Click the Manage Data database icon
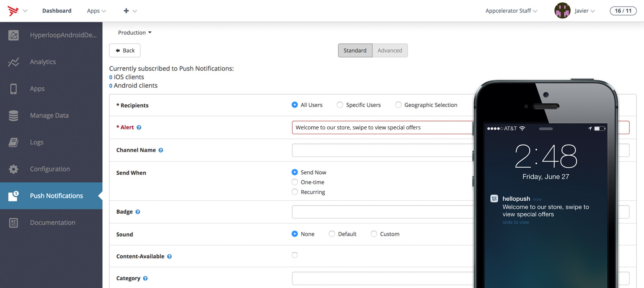 click(x=13, y=116)
